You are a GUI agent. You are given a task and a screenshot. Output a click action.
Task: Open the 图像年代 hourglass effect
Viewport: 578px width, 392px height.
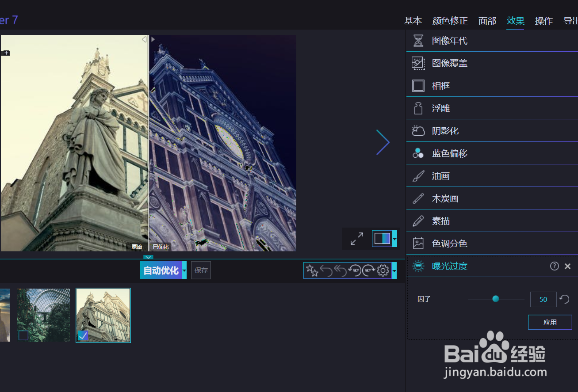[x=418, y=41]
